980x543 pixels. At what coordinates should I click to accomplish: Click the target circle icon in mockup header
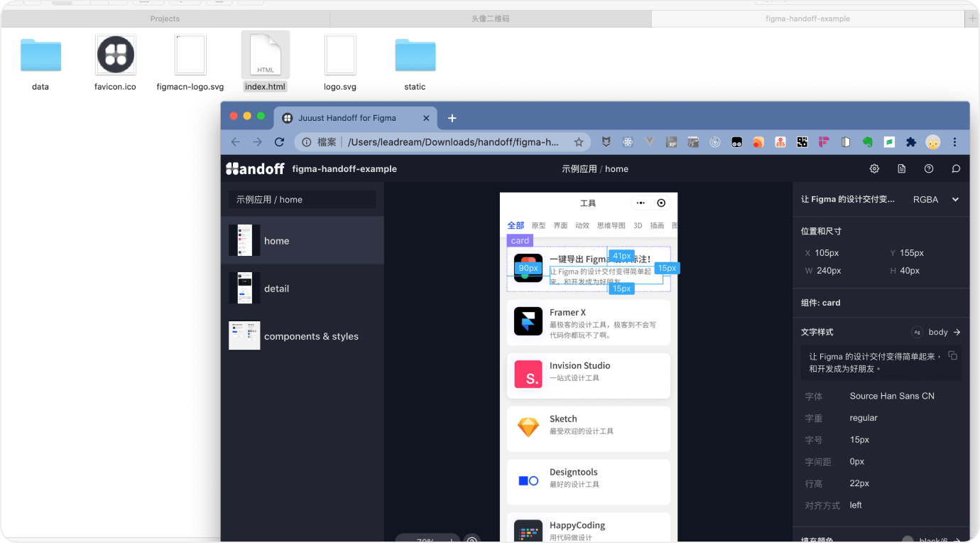tap(661, 203)
